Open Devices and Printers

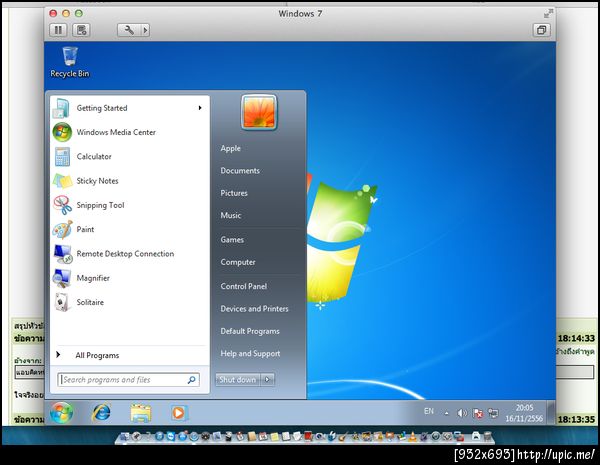pos(254,308)
